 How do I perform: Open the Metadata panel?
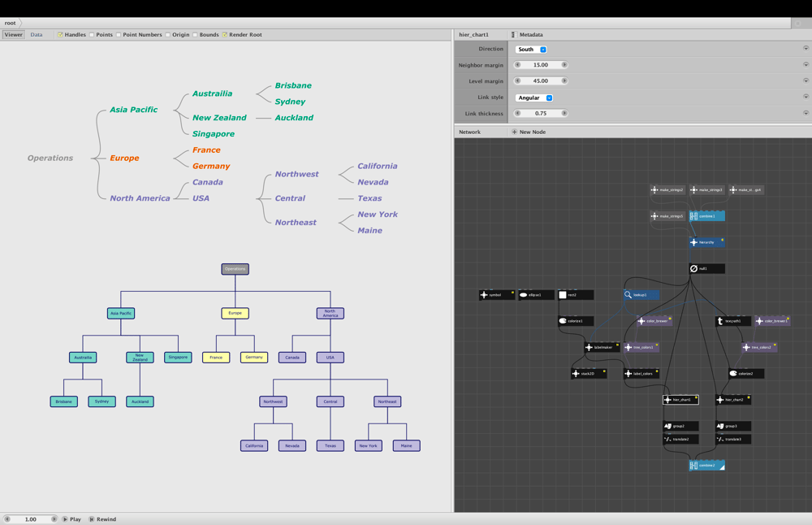tap(527, 35)
